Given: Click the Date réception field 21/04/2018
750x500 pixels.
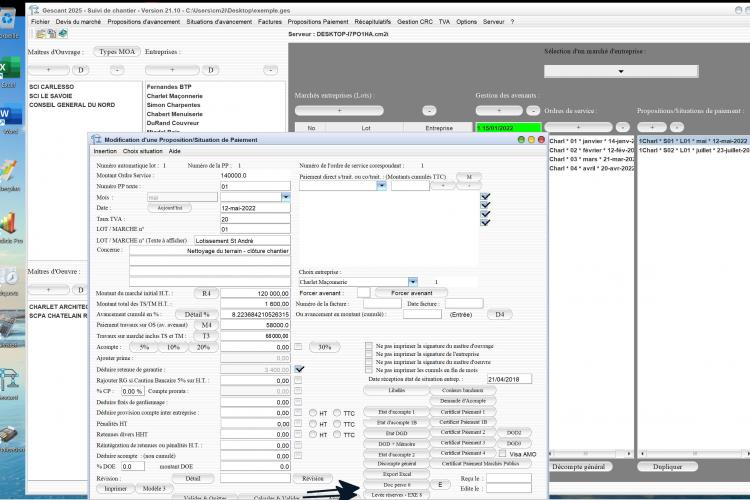Looking at the screenshot, I should point(509,379).
